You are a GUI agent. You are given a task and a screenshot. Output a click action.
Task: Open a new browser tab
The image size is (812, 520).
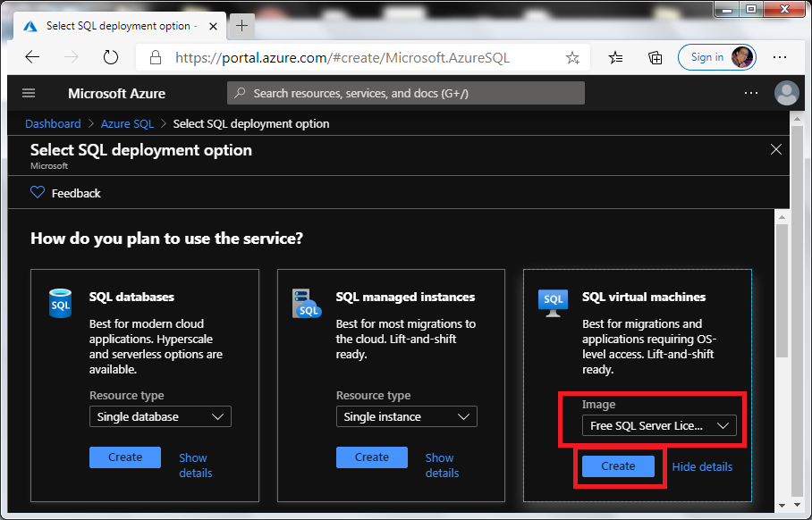coord(241,26)
